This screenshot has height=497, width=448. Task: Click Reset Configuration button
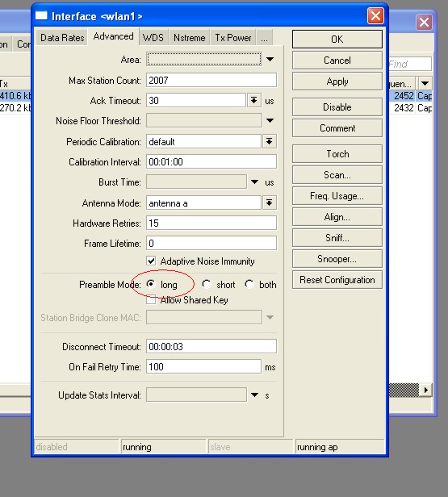coord(337,280)
